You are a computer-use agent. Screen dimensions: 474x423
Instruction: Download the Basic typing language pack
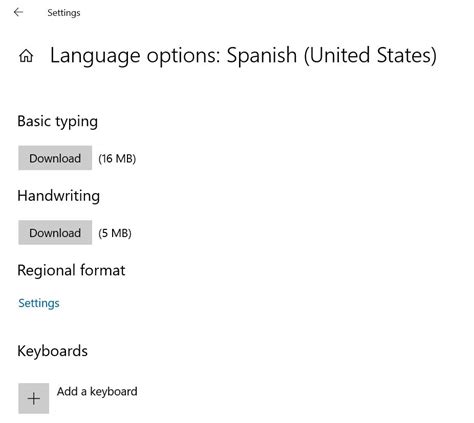point(55,158)
